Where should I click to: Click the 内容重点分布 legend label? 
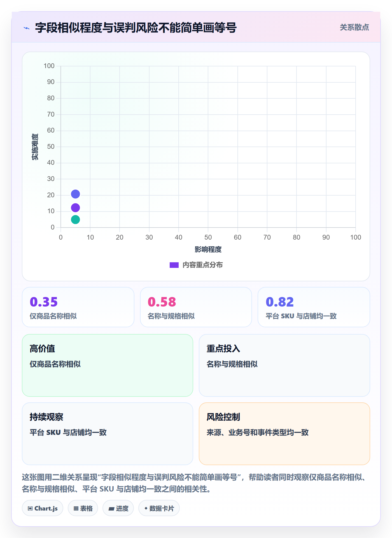tap(202, 265)
